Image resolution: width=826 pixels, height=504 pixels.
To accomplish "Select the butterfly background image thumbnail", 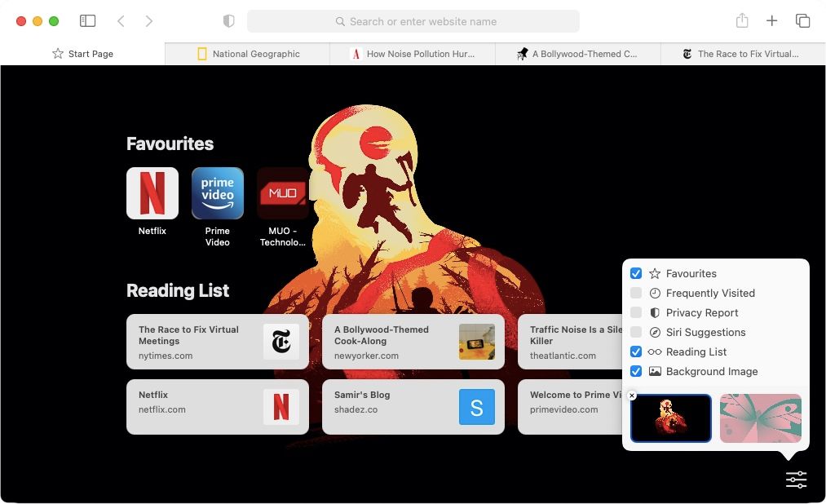I will click(x=759, y=418).
